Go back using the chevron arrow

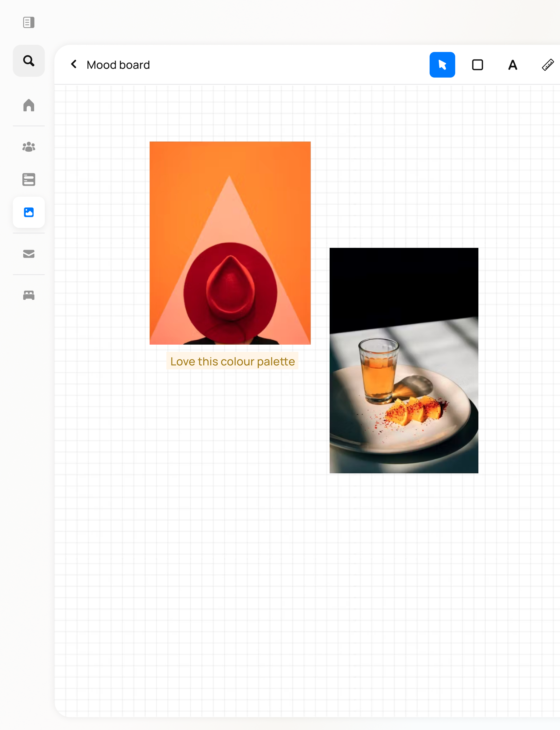[x=74, y=64]
